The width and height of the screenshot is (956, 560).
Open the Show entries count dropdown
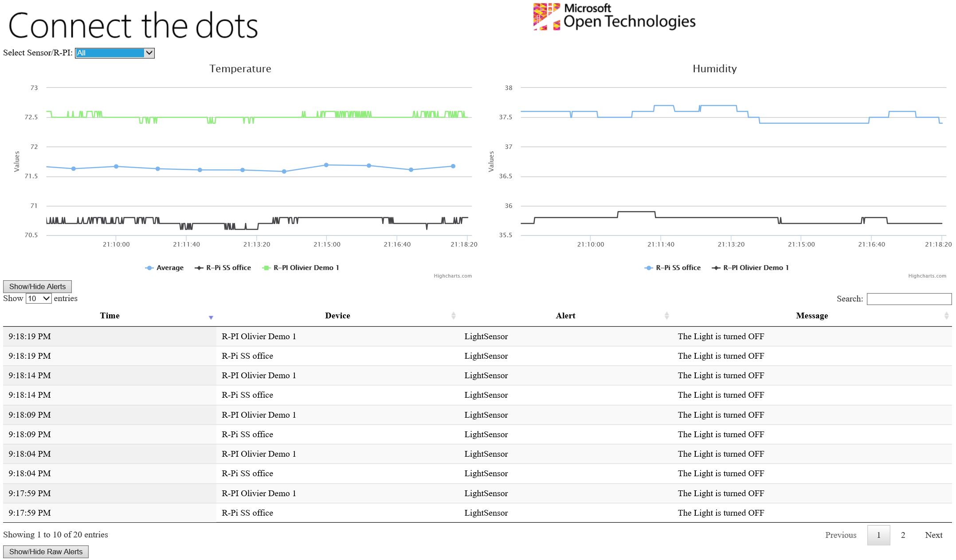(x=39, y=298)
